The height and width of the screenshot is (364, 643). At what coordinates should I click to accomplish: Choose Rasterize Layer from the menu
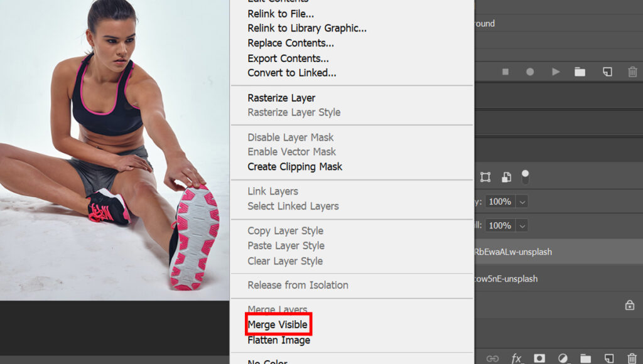pyautogui.click(x=281, y=98)
